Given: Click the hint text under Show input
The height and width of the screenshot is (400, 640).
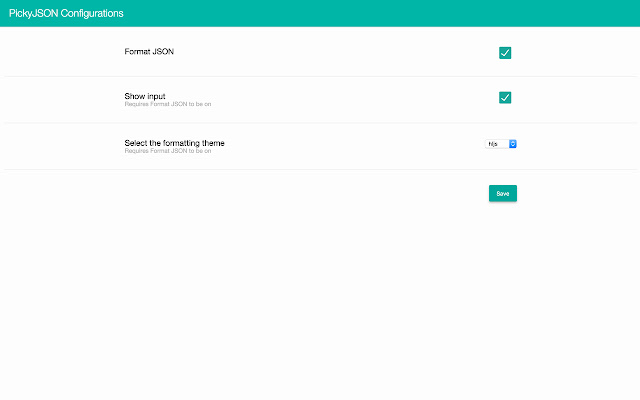Looking at the screenshot, I should click(168, 104).
